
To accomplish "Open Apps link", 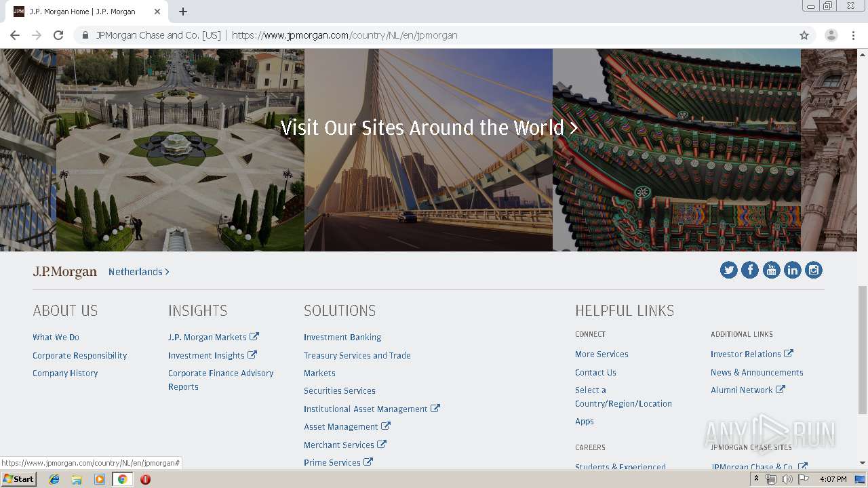I will 585,422.
